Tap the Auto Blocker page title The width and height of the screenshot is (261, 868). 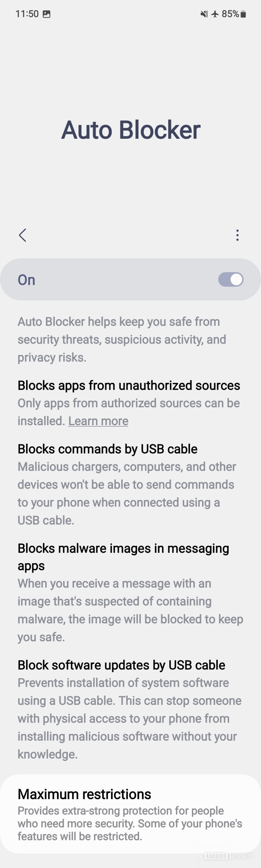pyautogui.click(x=131, y=130)
